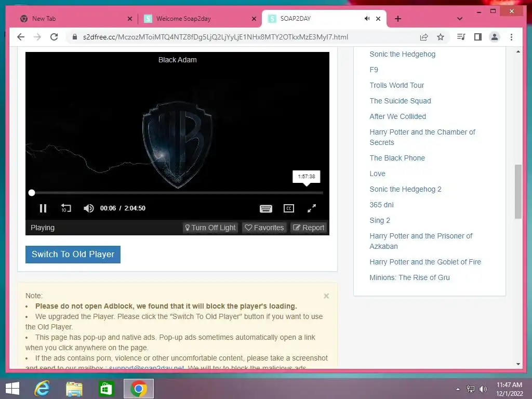Add Black Adam to Favorites

(x=264, y=228)
